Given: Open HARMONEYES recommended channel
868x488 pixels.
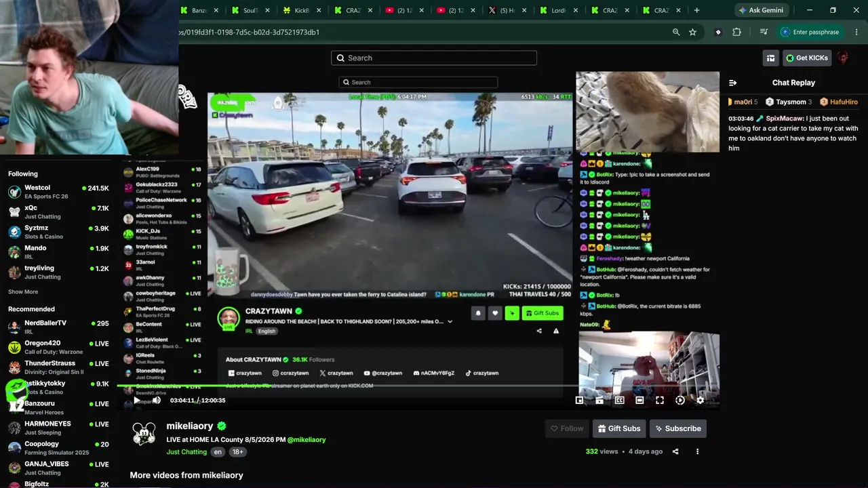Looking at the screenshot, I should click(x=58, y=428).
